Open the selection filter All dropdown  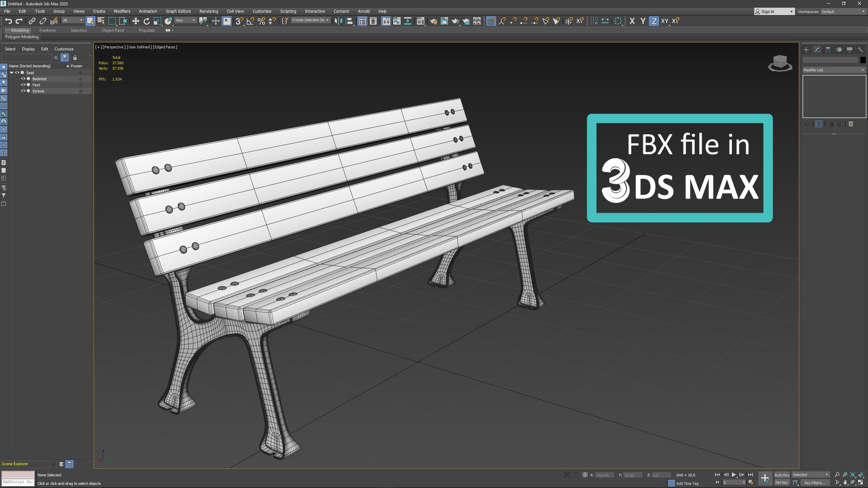[x=72, y=20]
